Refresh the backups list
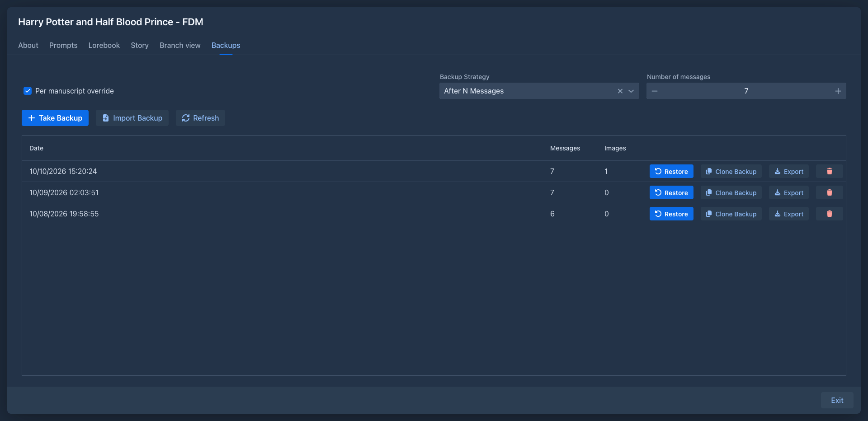Screen dimensions: 868x421 click(x=200, y=118)
